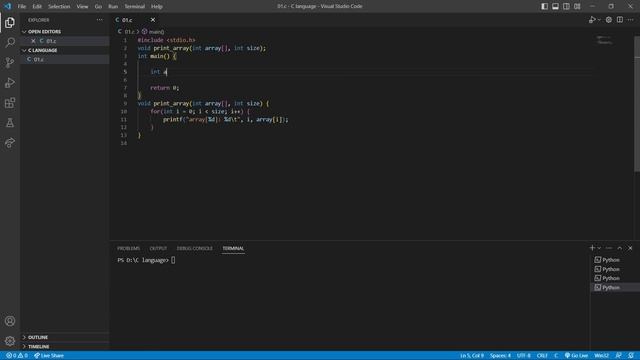
Task: Open the Edit menu
Action: click(37, 6)
